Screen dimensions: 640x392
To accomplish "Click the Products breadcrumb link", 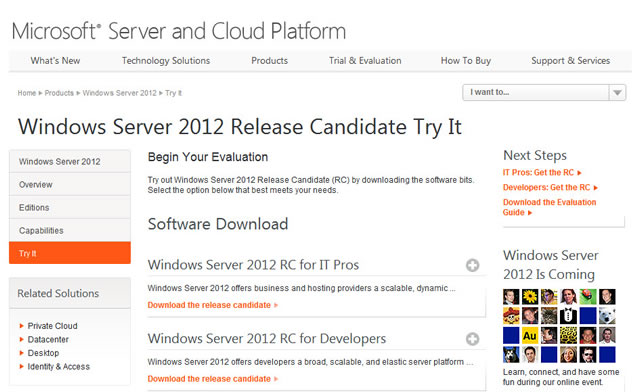I will 59,93.
